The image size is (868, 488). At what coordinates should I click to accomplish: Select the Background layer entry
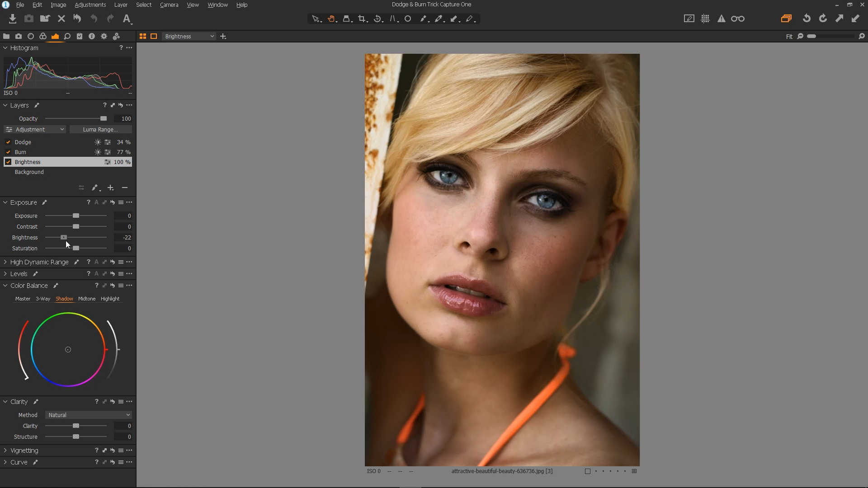tap(29, 172)
